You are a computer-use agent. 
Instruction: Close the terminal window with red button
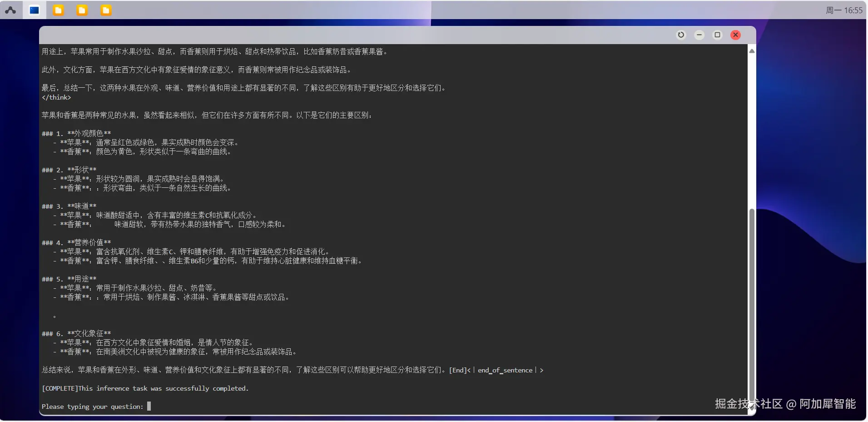736,35
